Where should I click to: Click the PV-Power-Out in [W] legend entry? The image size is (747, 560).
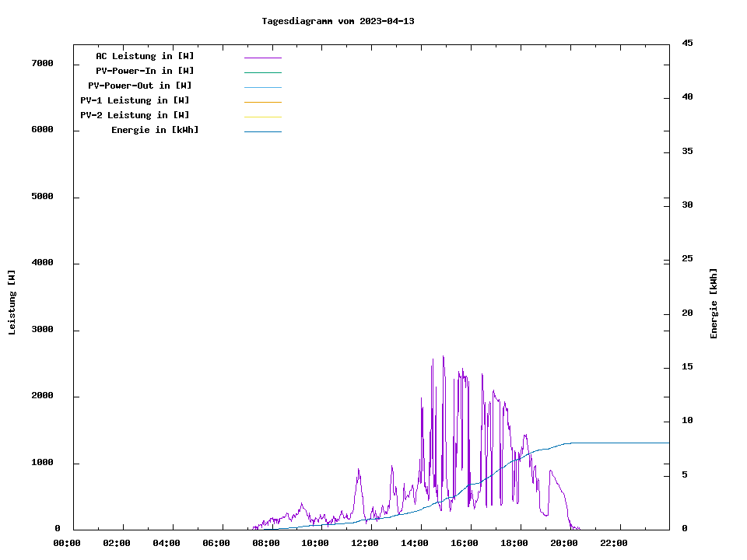[x=140, y=86]
